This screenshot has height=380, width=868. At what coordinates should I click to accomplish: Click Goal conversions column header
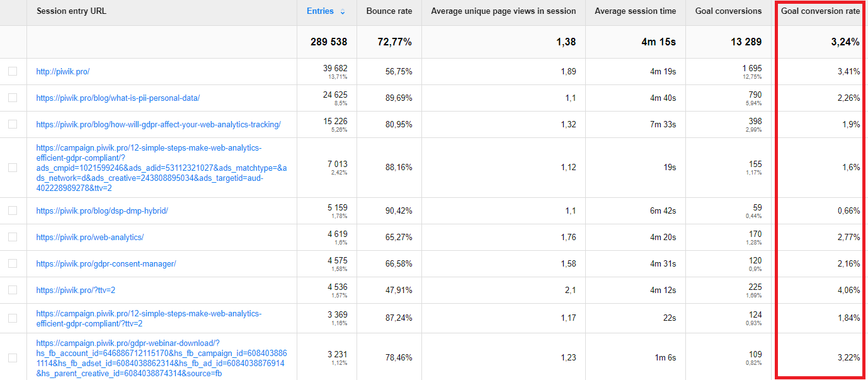728,11
